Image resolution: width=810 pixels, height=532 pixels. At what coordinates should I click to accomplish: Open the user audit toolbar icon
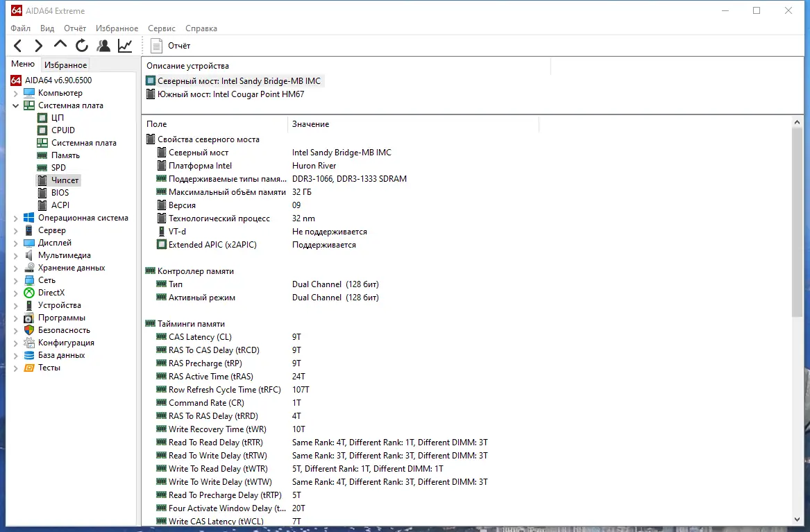coord(103,45)
